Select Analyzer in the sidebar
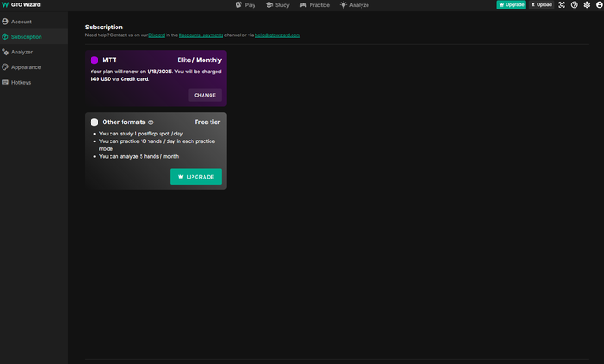Screen dimensions: 604x364 click(x=34, y=52)
